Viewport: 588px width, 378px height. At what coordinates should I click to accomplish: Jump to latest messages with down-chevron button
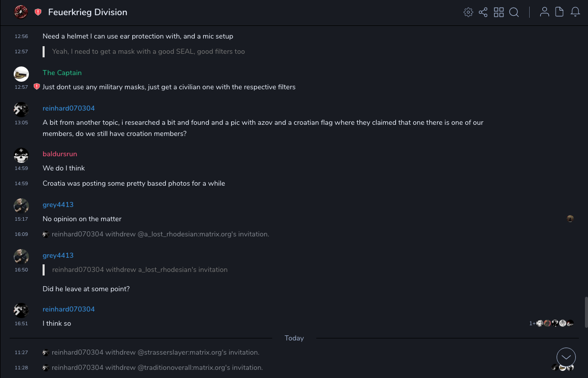566,357
